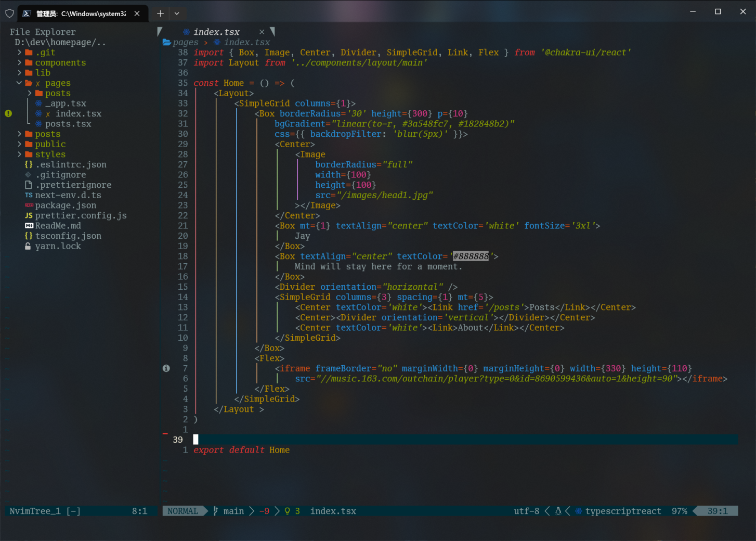Screen dimensions: 756x541
Task: Click the -9 git diff count
Action: pyautogui.click(x=264, y=511)
